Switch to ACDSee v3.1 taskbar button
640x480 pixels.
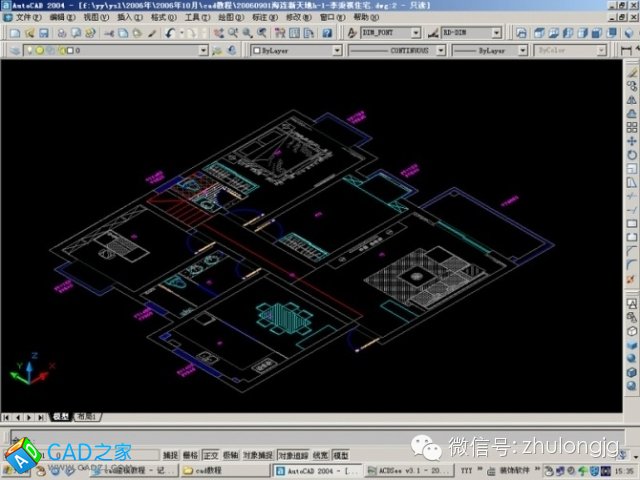point(403,470)
